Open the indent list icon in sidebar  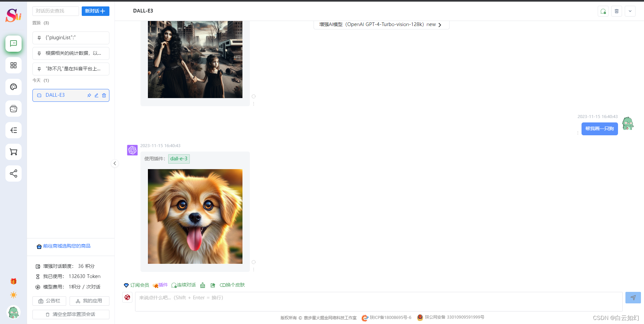14,130
